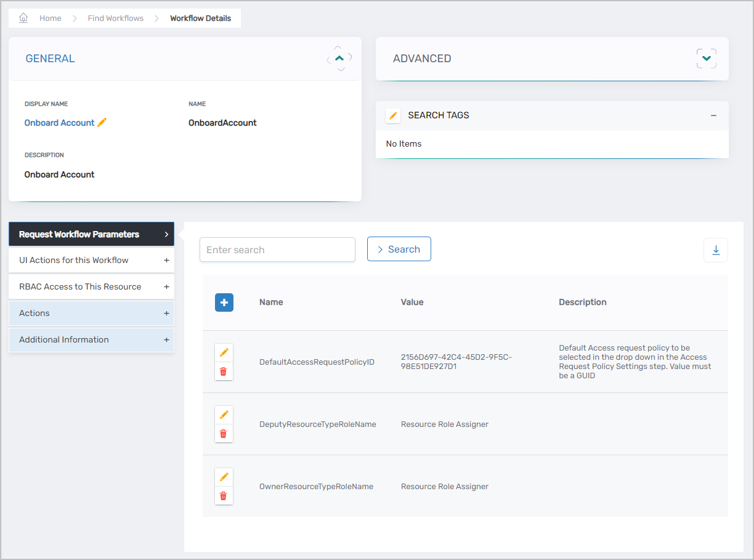Edit the Onboard Account display name
This screenshot has width=754, height=560.
pyautogui.click(x=102, y=123)
